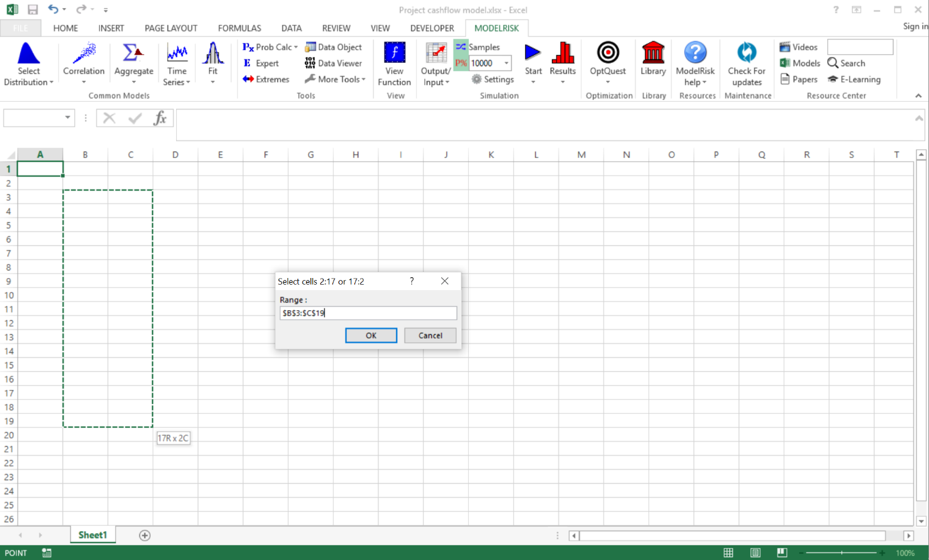The image size is (929, 560).
Task: Open the Aggregate modeling tool
Action: 133,64
